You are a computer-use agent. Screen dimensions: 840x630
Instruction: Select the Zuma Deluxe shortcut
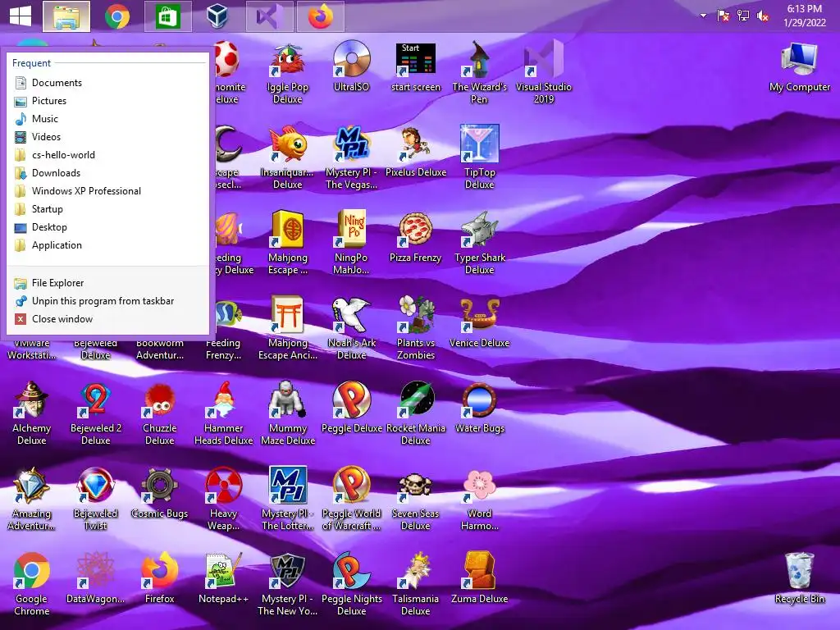tap(479, 578)
